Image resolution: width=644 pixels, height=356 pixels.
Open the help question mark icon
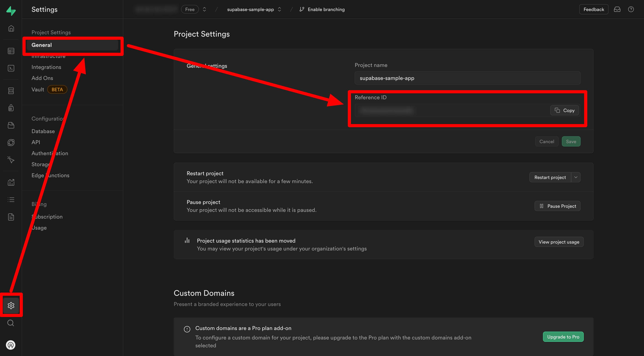tap(631, 9)
